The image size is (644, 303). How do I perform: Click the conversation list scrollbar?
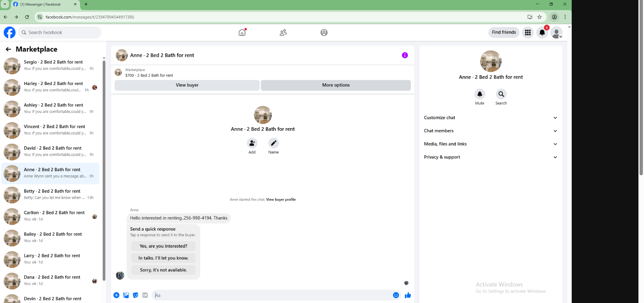point(104,170)
